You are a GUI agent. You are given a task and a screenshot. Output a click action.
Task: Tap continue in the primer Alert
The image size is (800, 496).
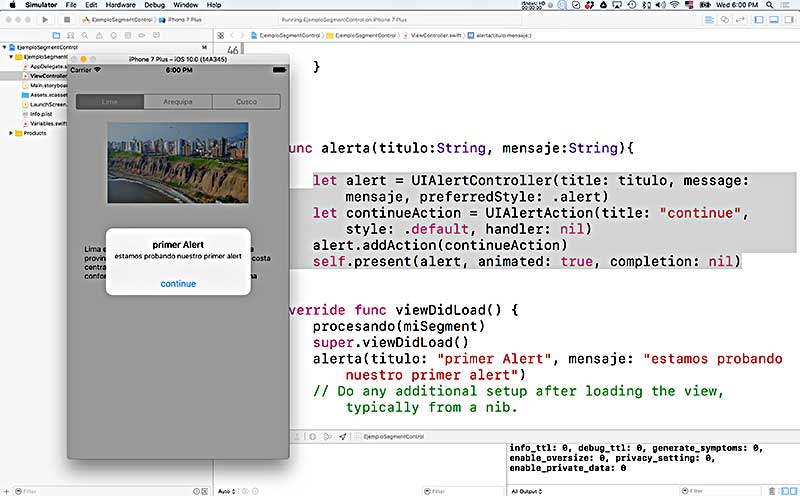pyautogui.click(x=178, y=283)
